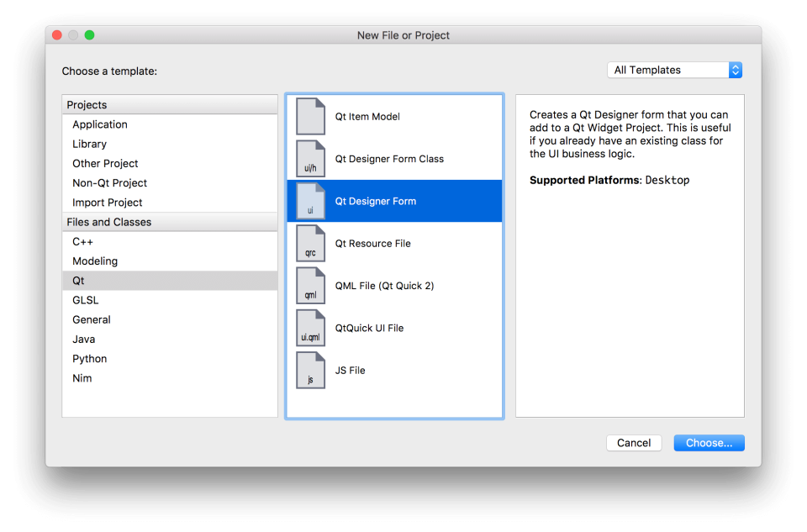Screen dimensions: 807x532
Task: Click the qrc Qt Resource File icon
Action: click(310, 244)
